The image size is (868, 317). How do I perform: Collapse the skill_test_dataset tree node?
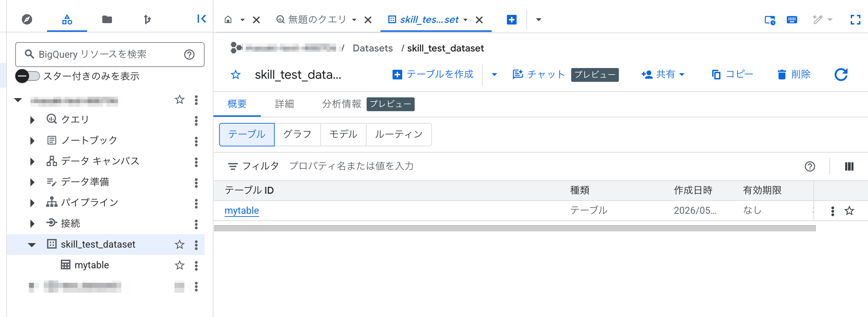[x=32, y=245]
